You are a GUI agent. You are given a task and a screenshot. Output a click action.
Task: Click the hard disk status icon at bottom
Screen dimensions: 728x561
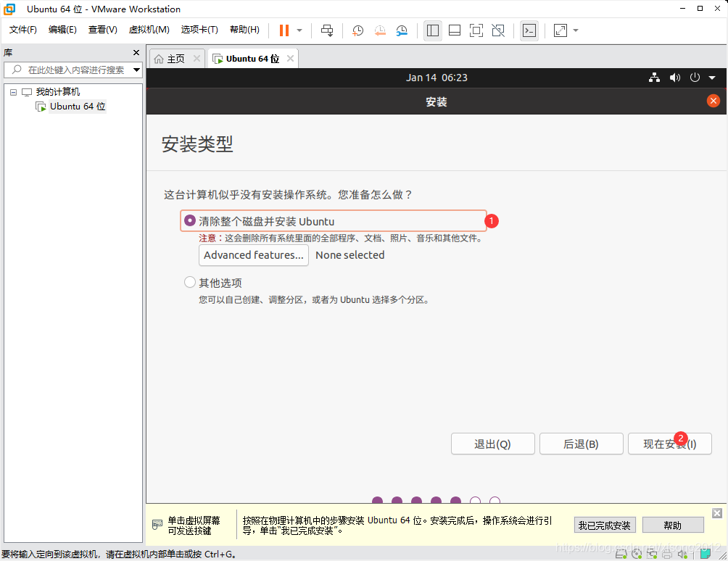621,554
